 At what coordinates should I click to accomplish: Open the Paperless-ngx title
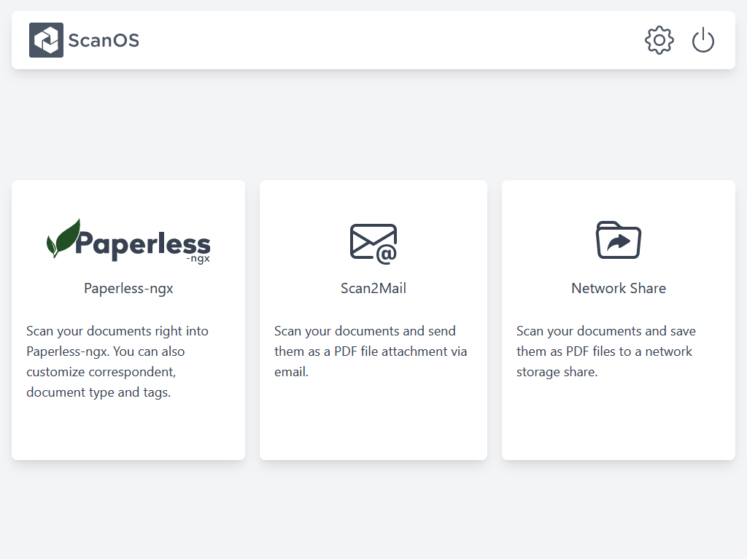128,288
